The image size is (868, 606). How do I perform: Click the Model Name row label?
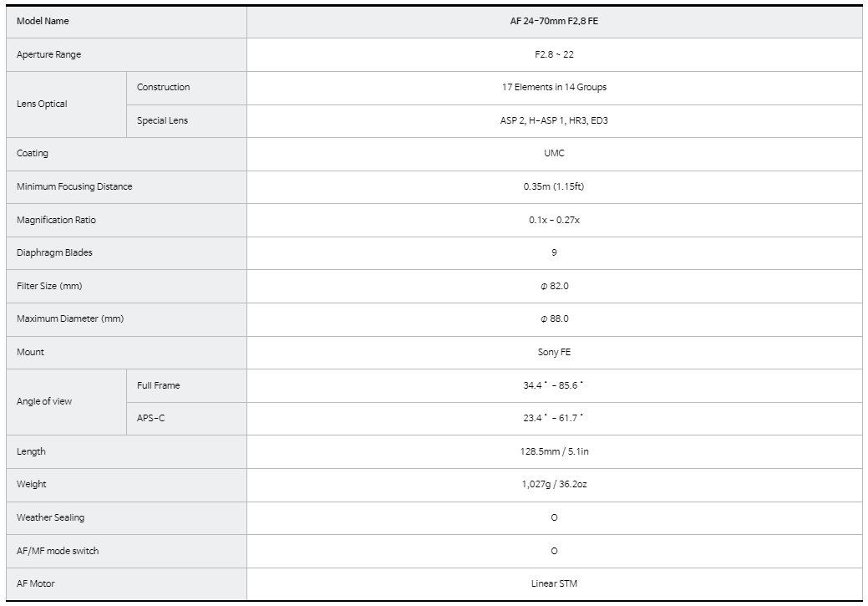point(43,22)
